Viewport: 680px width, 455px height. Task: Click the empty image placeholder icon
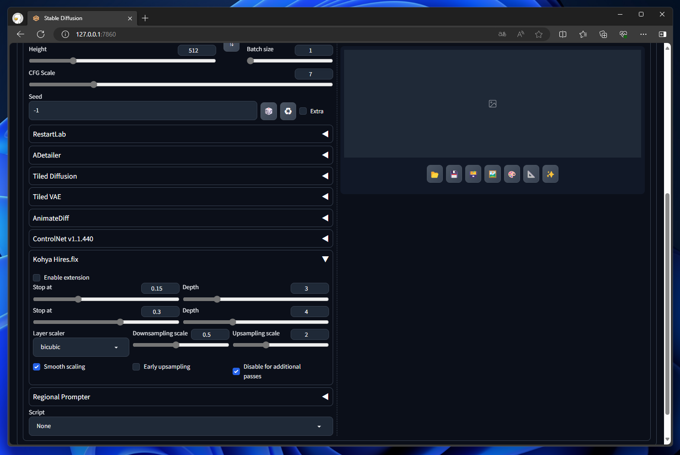tap(493, 104)
